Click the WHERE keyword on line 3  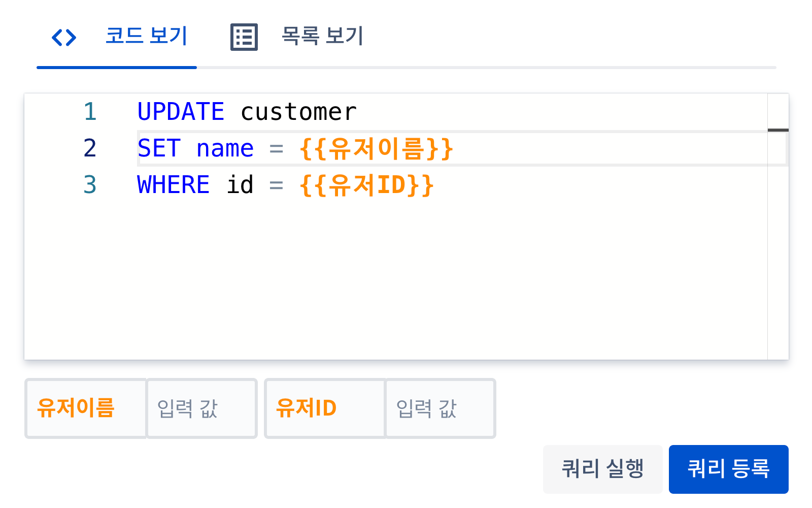(173, 185)
